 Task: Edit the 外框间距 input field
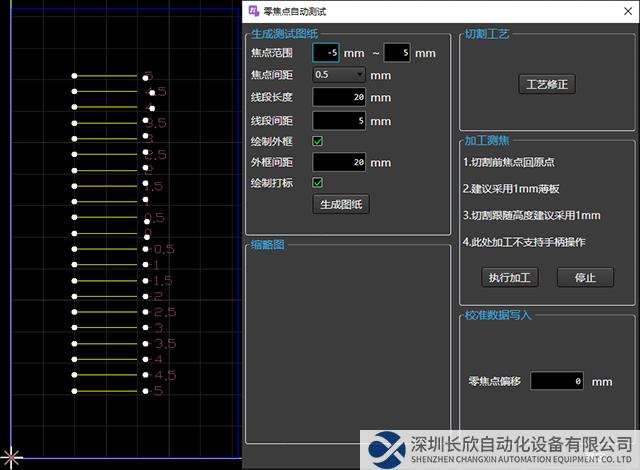click(x=340, y=162)
